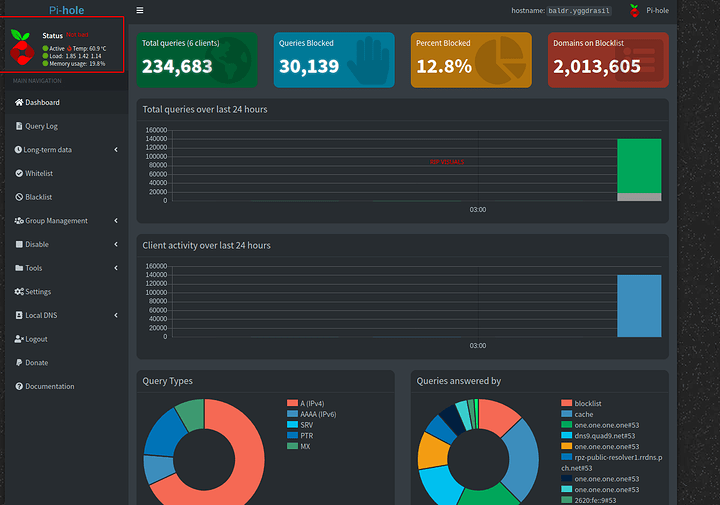Click Logout in the sidebar
The width and height of the screenshot is (720, 505).
(35, 339)
